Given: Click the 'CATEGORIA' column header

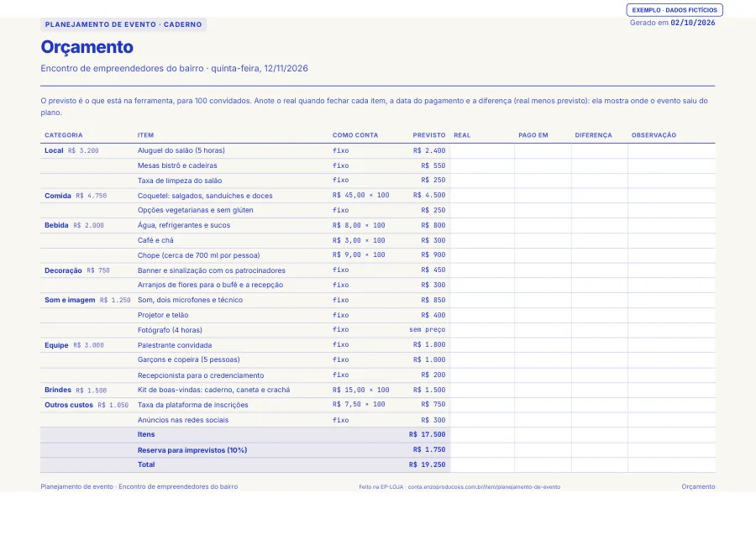Looking at the screenshot, I should (x=64, y=135).
